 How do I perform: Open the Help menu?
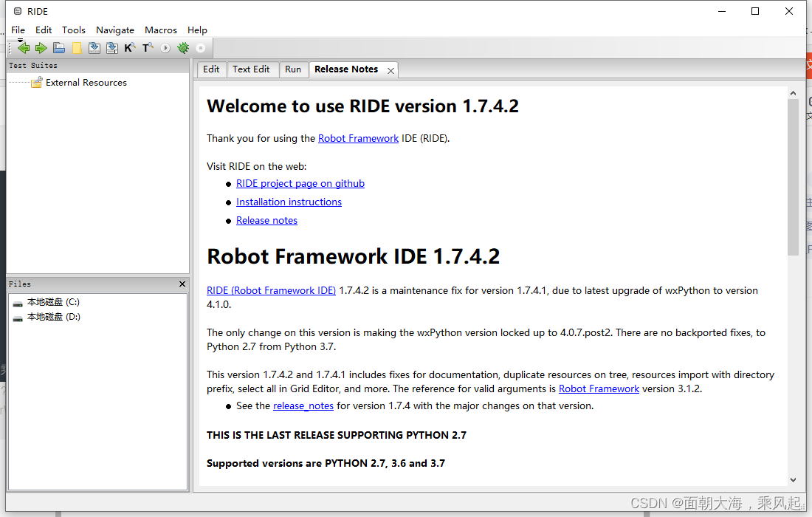click(197, 30)
